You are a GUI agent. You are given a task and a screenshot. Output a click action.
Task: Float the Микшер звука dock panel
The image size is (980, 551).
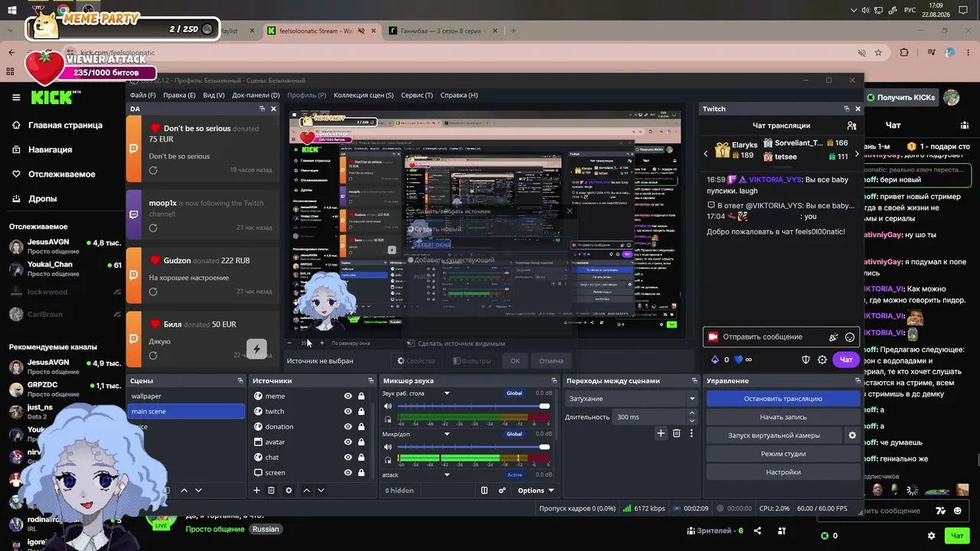click(x=554, y=380)
